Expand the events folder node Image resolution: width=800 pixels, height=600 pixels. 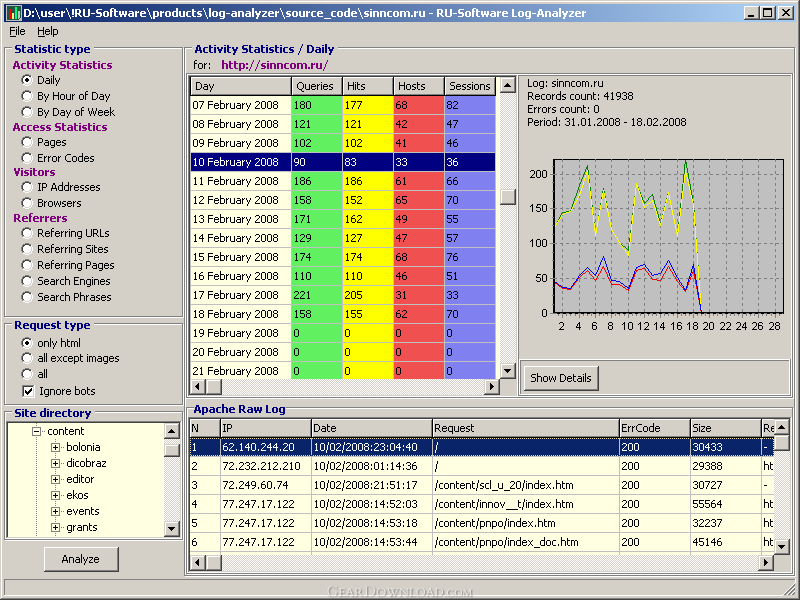click(x=56, y=511)
